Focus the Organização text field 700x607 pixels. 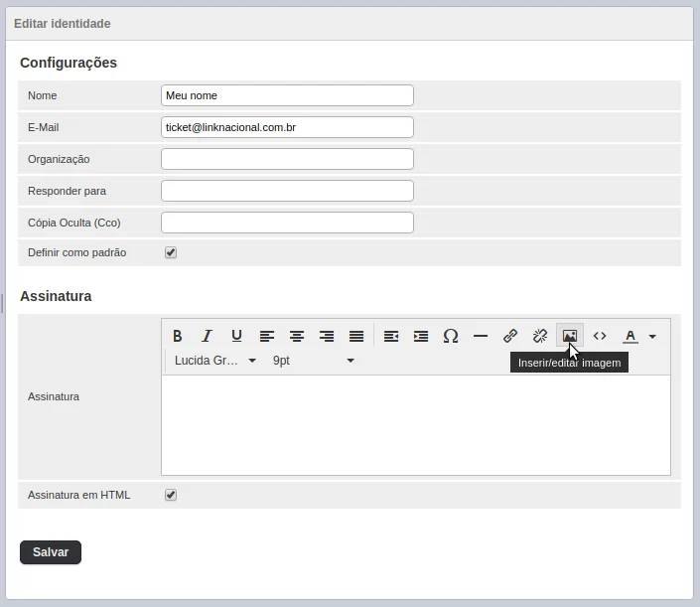coord(287,159)
